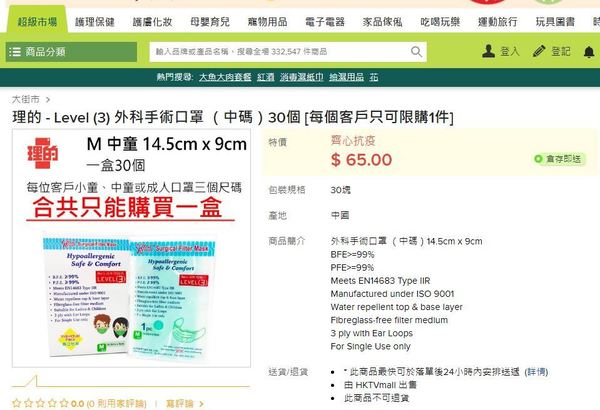Open the notification bell icon
600x410 pixels.
point(589,52)
